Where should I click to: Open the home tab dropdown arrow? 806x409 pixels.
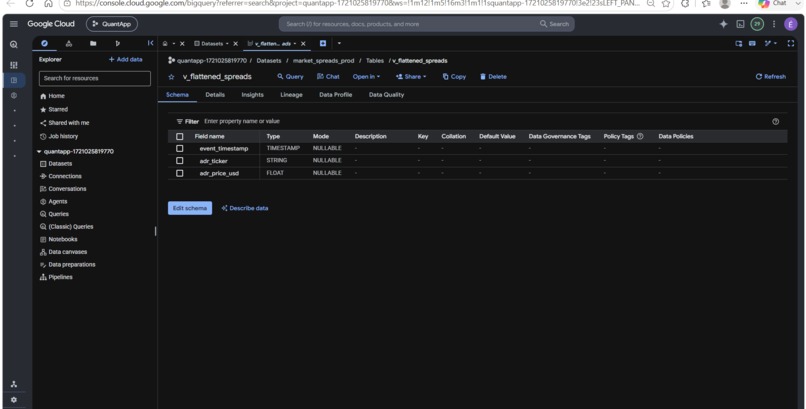tap(174, 44)
